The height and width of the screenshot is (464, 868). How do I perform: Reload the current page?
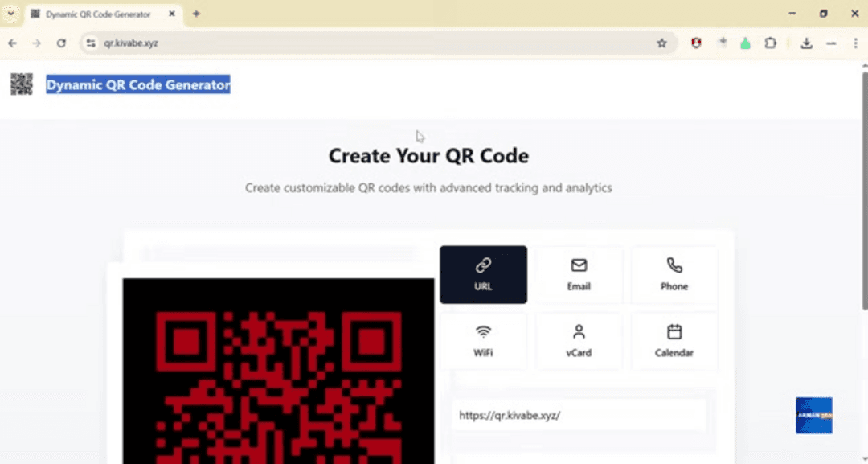(x=62, y=43)
